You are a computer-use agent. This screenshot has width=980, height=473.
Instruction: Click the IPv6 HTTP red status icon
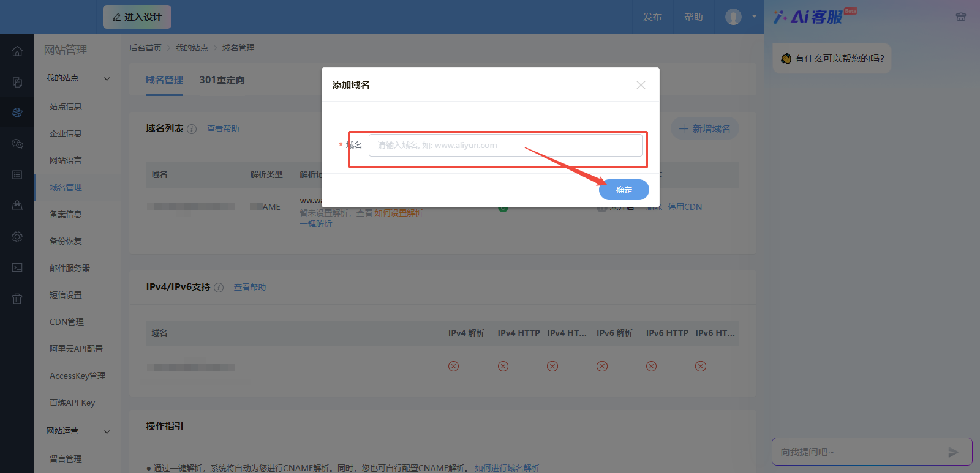click(x=651, y=366)
